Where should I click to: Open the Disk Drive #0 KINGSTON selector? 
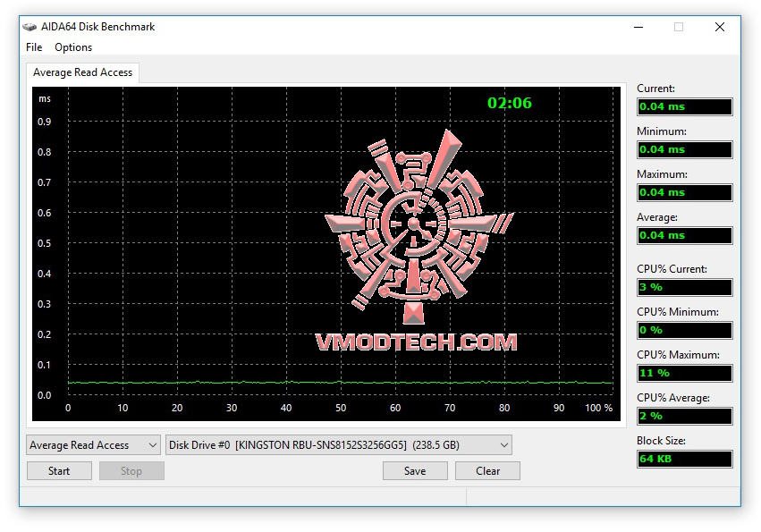[339, 445]
